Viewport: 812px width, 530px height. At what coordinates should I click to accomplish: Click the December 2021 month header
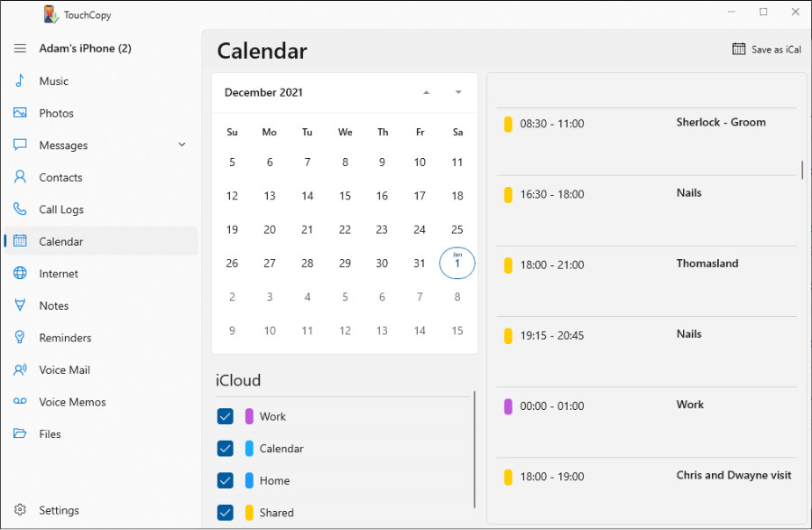263,92
